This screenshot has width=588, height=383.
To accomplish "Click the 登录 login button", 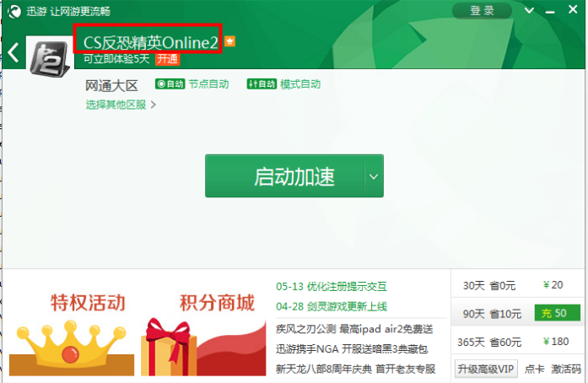I will (x=483, y=10).
